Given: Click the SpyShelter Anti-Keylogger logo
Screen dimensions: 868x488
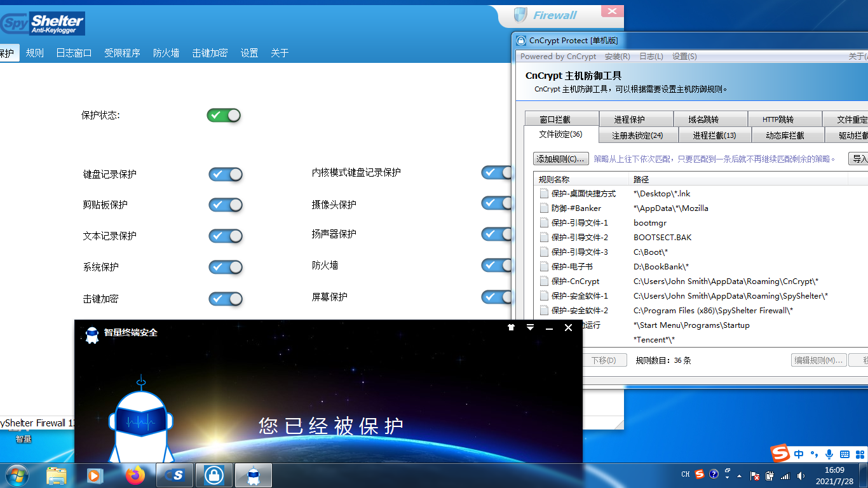Looking at the screenshot, I should tap(42, 24).
